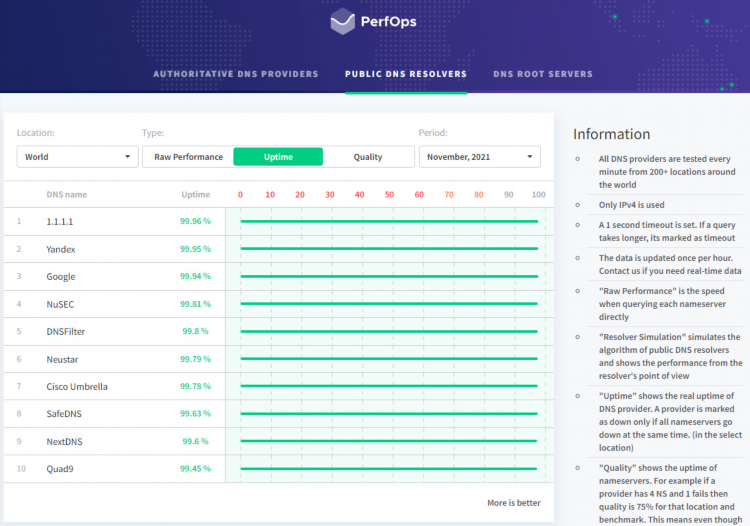Click the 99.95 % uptime value
The width and height of the screenshot is (750, 526).
[x=195, y=249]
